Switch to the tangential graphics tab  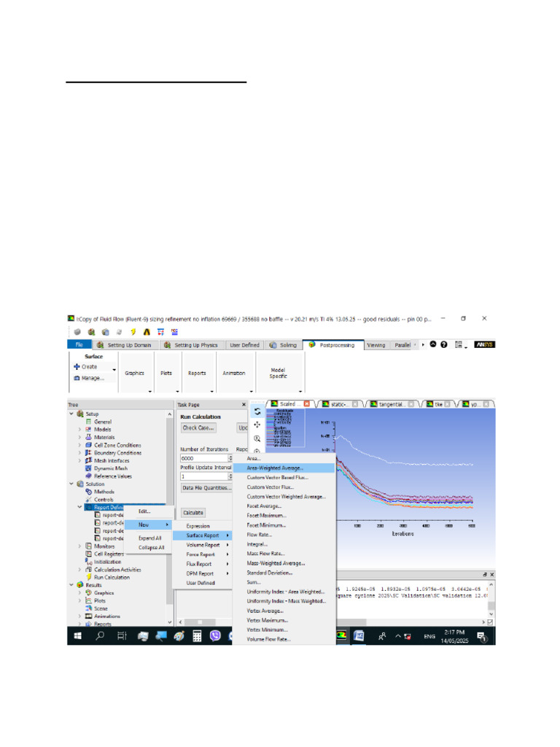click(392, 404)
